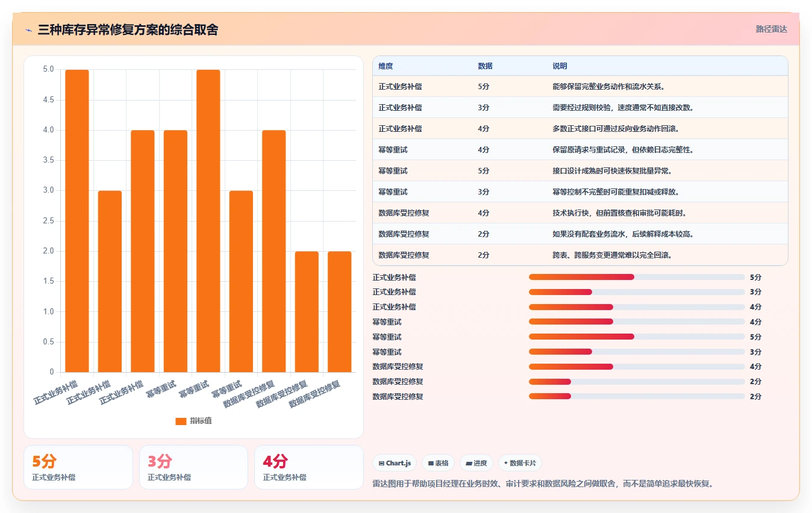Click the 正式业务补偿 progress bar showing 5分
The height and width of the screenshot is (513, 812).
(637, 277)
